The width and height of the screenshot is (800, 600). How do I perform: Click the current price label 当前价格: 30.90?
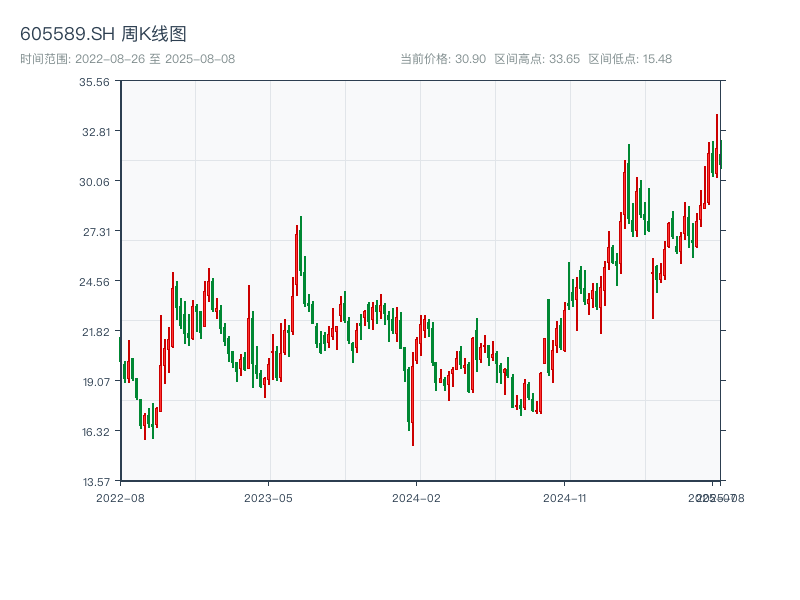pyautogui.click(x=443, y=59)
